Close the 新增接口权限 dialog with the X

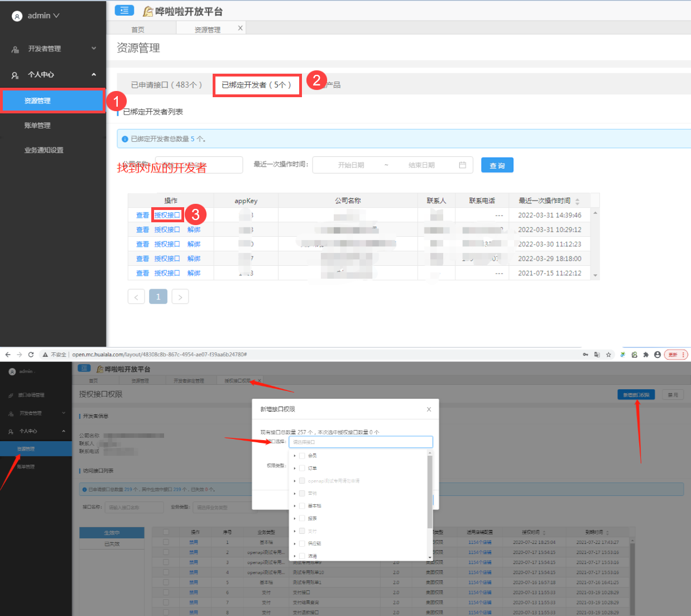[x=429, y=409]
